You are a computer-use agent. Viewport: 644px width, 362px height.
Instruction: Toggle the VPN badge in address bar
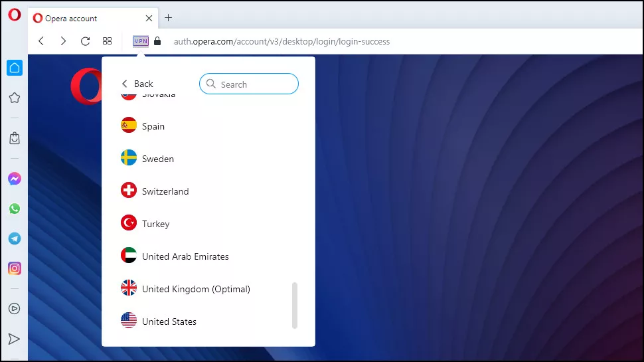141,41
